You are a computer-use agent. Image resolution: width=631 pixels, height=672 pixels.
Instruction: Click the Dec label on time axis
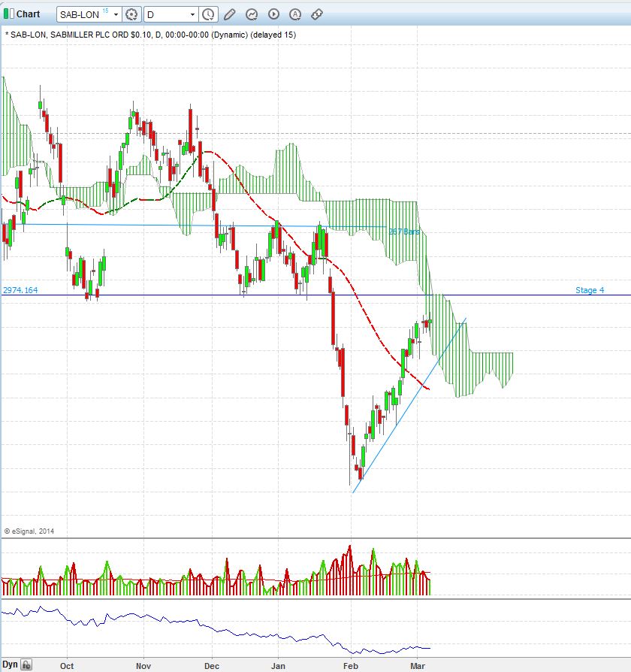[212, 666]
